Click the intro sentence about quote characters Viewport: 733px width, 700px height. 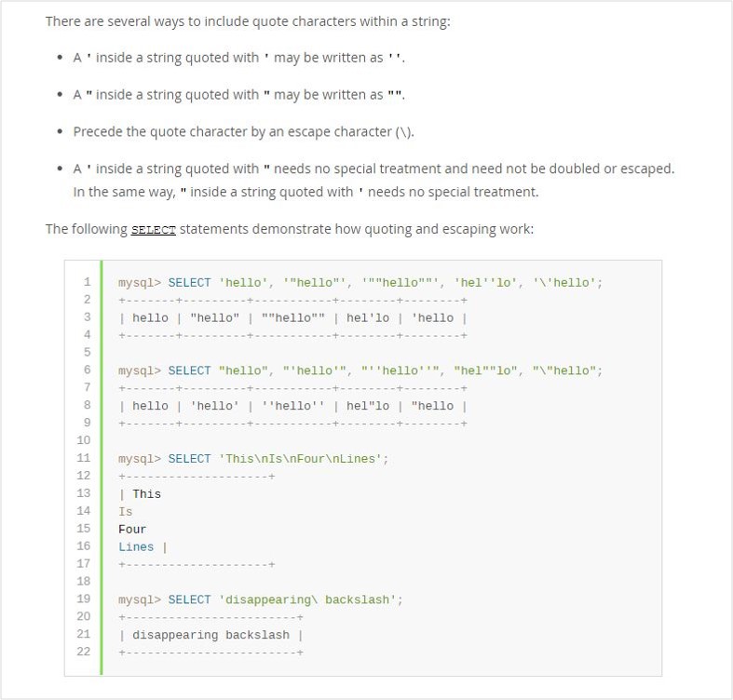[248, 20]
